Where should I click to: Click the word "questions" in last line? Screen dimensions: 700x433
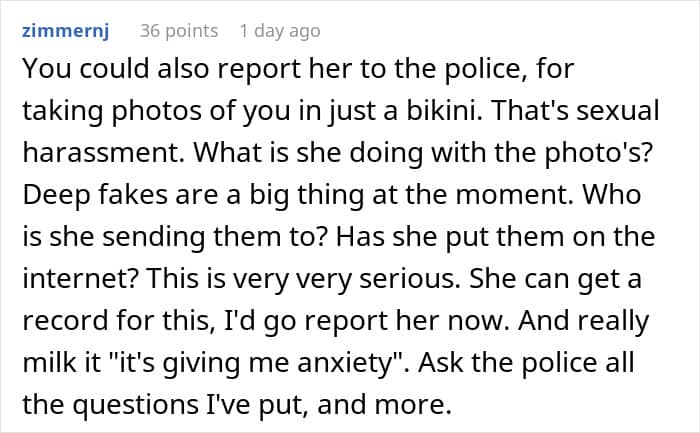(x=135, y=405)
